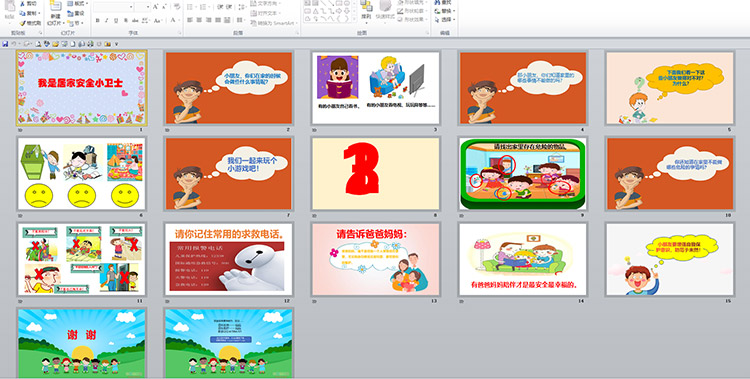
Task: Click Convert to SmartArt button
Action: tap(274, 23)
